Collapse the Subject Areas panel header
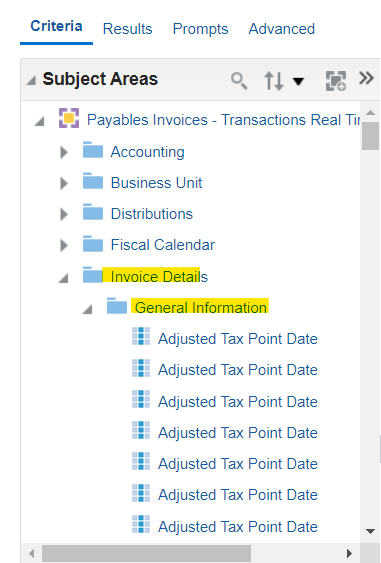The image size is (381, 563). coord(31,80)
